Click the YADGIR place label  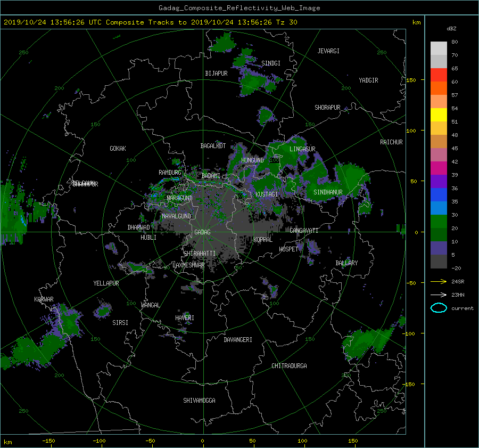(368, 80)
